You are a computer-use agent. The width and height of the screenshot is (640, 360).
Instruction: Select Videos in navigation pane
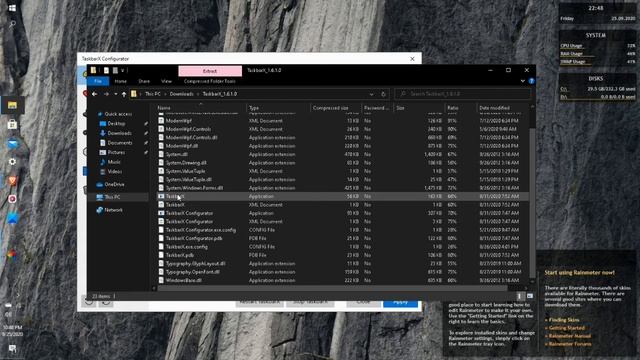pyautogui.click(x=115, y=171)
